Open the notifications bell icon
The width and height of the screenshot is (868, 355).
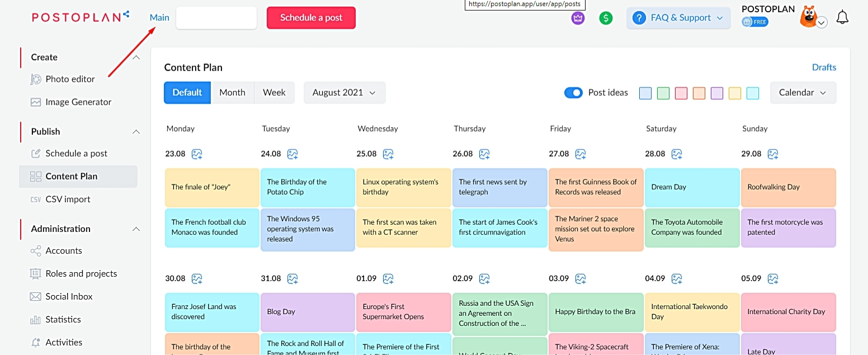click(842, 17)
